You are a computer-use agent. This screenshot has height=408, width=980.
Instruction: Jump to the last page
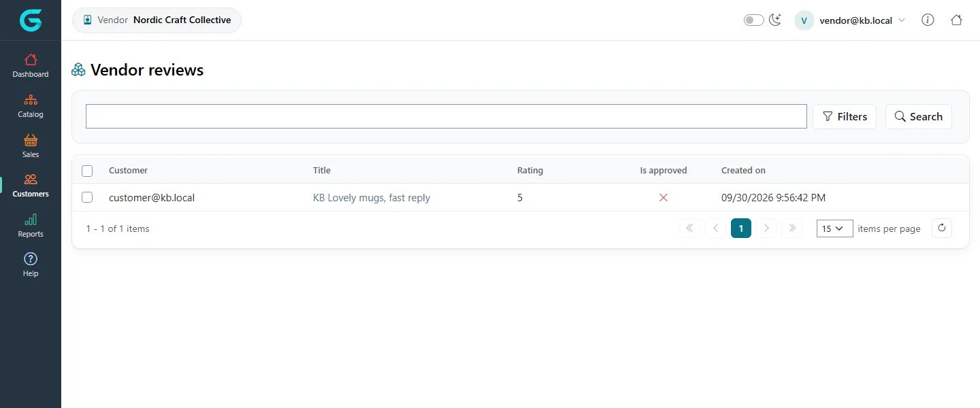click(x=791, y=228)
